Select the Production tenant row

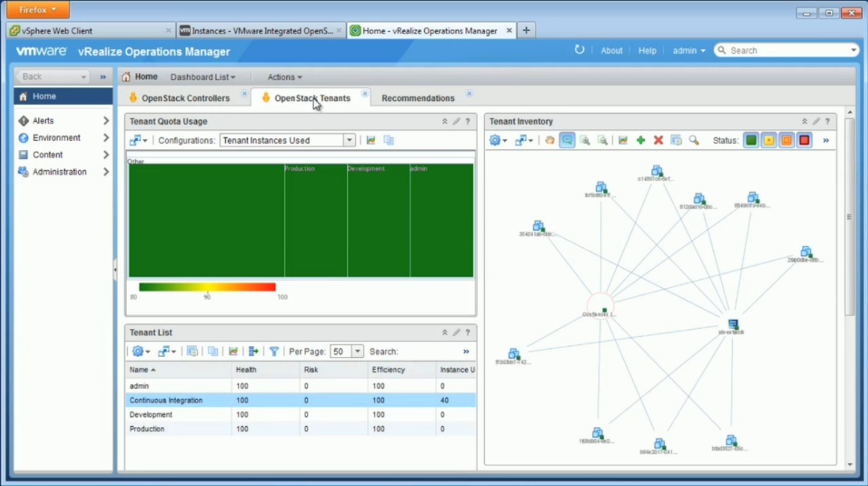(x=300, y=429)
